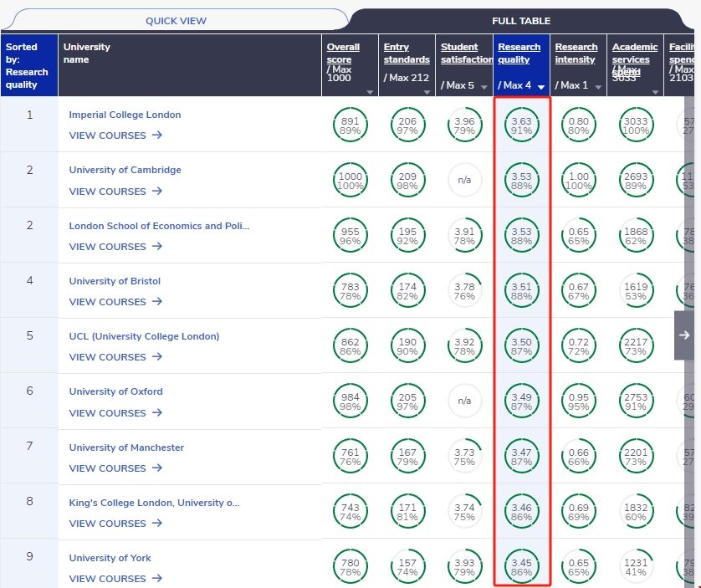The image size is (701, 588).
Task: Click Manchester's 3.73 student satisfaction circle
Action: click(x=463, y=458)
